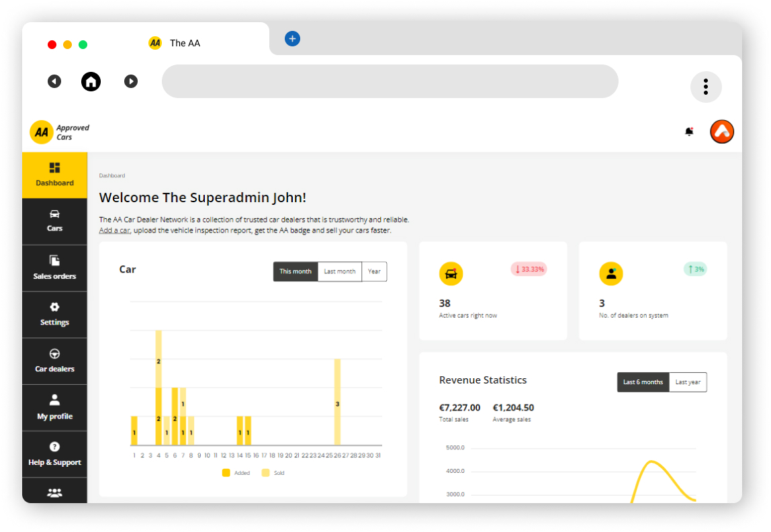Screen dimensions: 771x532
Task: Click the Car chart heading
Action: pos(128,269)
